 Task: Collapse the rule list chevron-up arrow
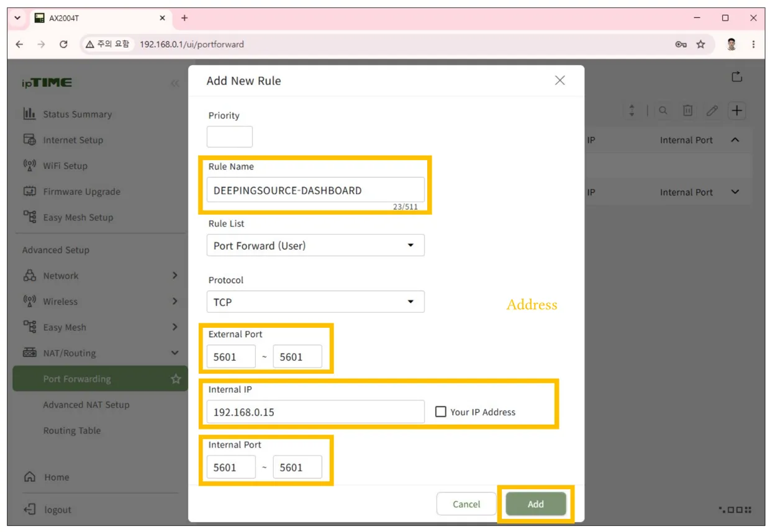[735, 140]
